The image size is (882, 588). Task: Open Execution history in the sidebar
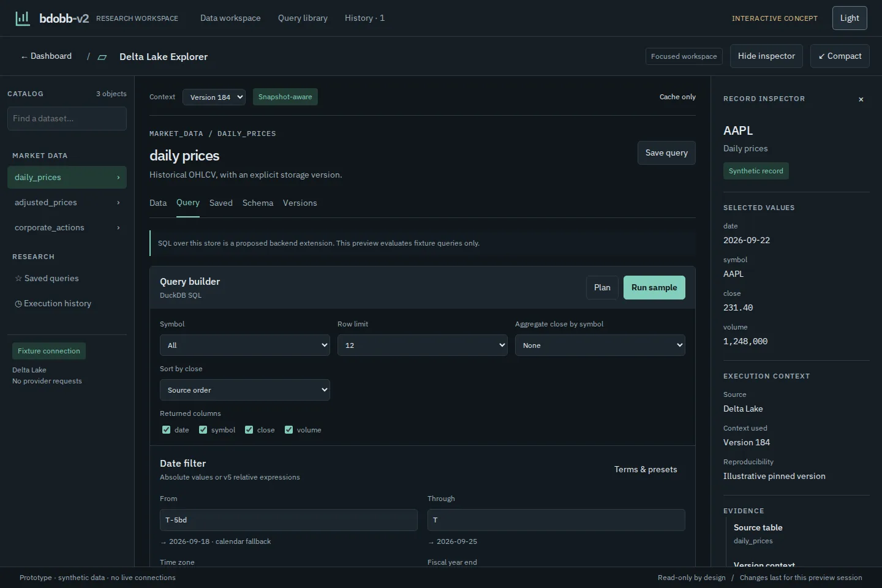(67, 304)
